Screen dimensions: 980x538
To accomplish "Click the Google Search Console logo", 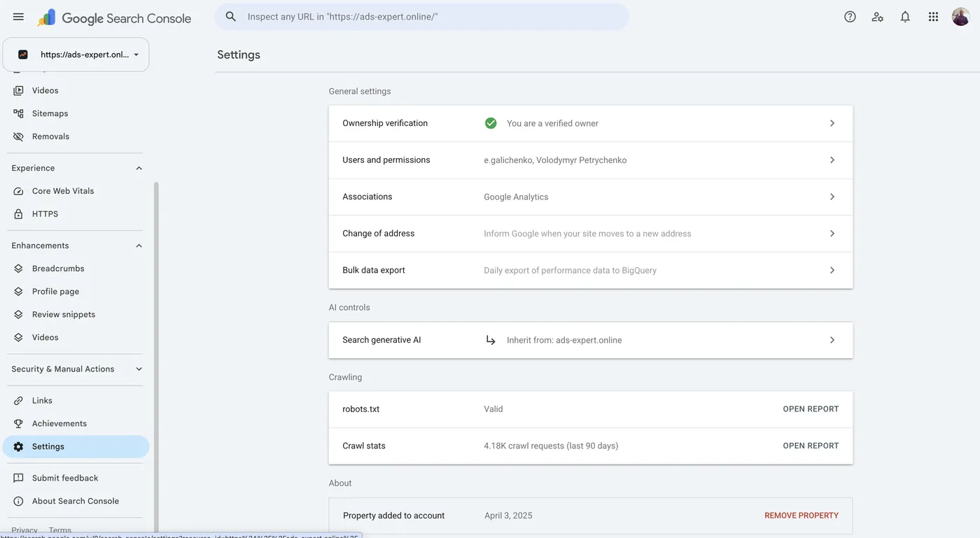I will (113, 18).
